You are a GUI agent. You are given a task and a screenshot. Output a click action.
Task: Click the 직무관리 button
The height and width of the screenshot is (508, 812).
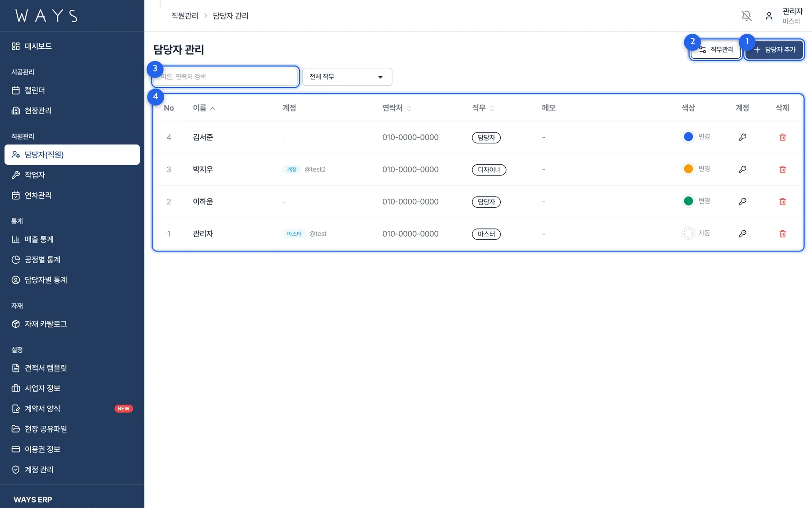click(x=716, y=50)
